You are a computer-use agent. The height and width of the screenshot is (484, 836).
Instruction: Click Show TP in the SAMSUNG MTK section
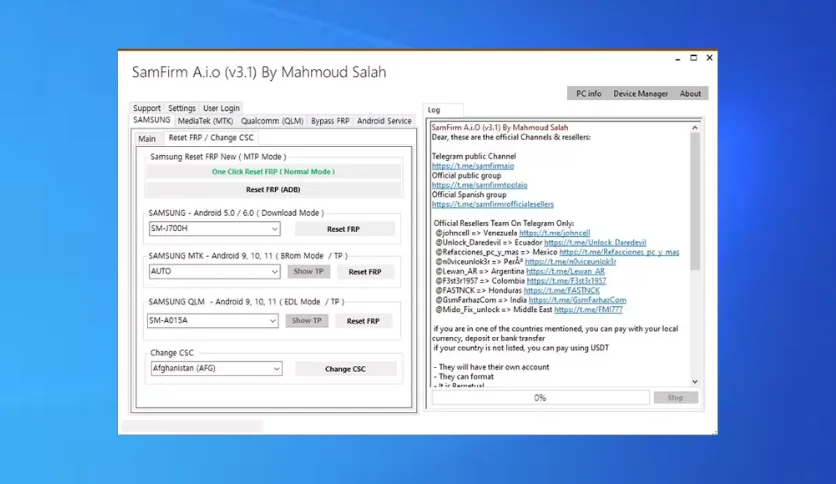(309, 271)
